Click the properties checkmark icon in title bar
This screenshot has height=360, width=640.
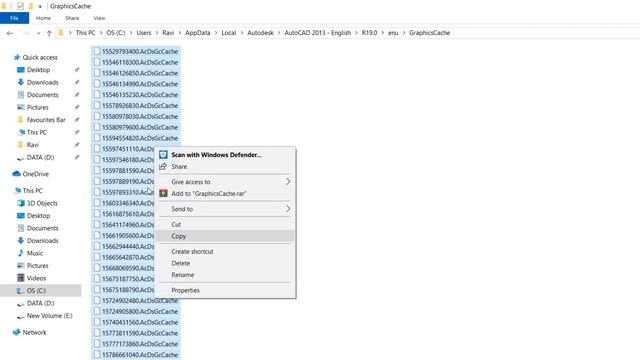(20, 6)
